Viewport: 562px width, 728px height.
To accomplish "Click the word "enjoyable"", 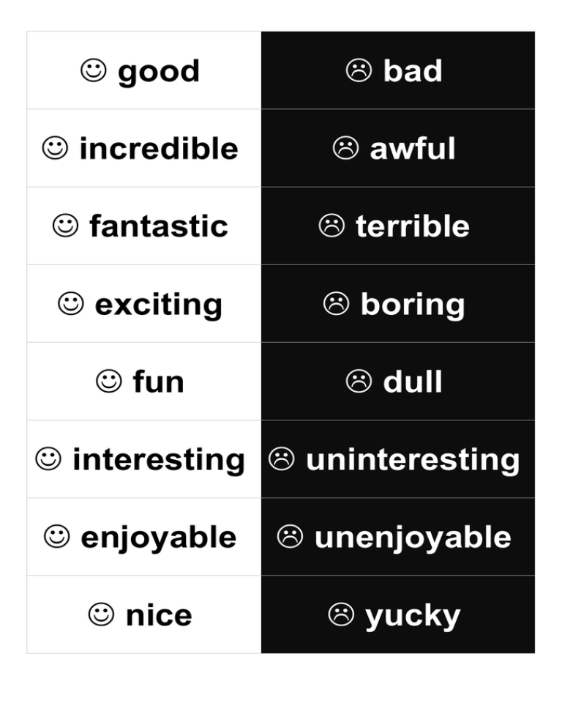I will point(158,538).
